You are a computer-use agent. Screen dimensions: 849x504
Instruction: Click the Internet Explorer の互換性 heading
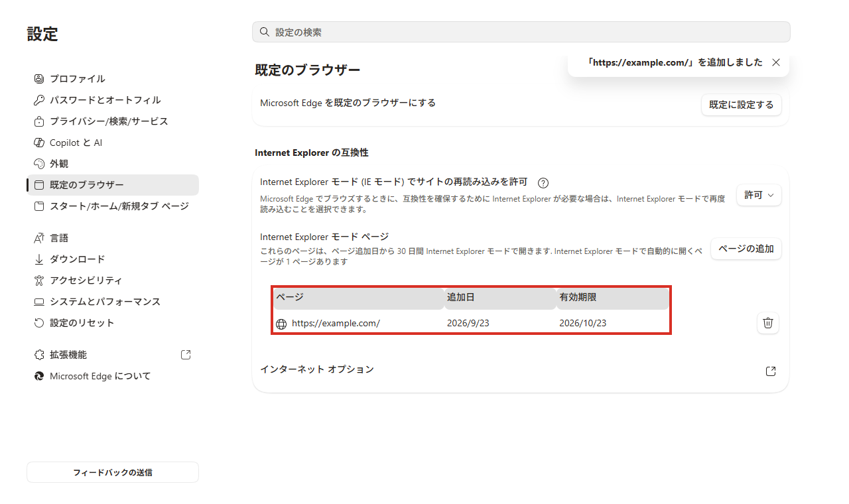312,153
